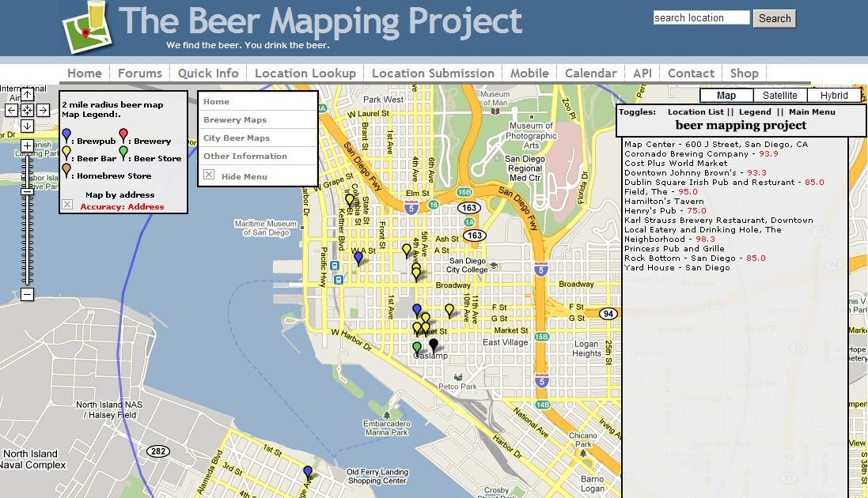Screen dimensions: 868x498
Task: Click the Beer Mapping Project logo icon
Action: [x=89, y=27]
